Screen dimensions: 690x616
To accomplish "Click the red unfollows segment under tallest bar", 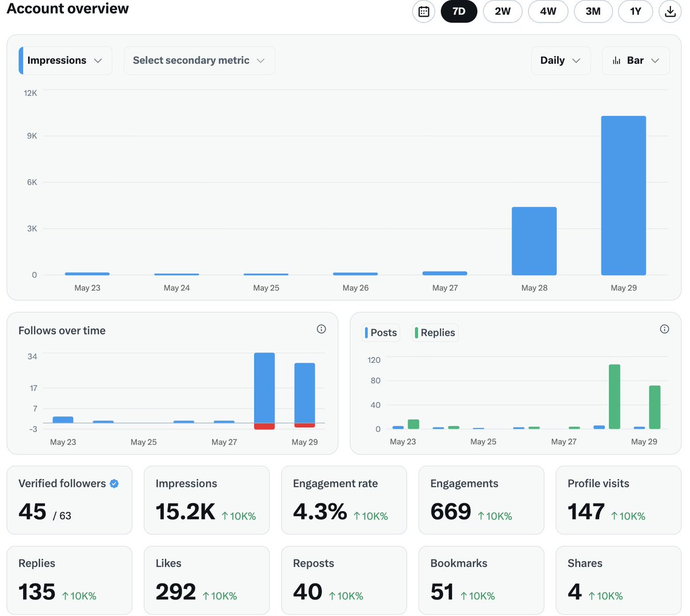I will pos(264,426).
